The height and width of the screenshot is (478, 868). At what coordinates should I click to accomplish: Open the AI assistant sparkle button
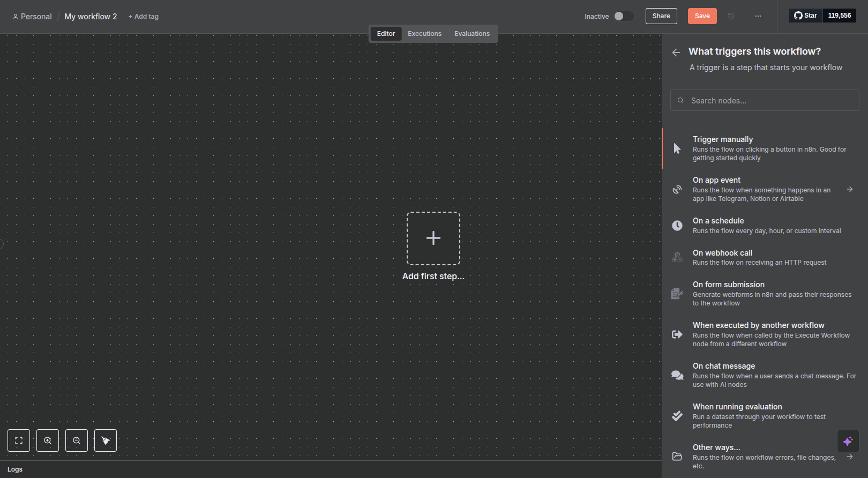(x=848, y=441)
